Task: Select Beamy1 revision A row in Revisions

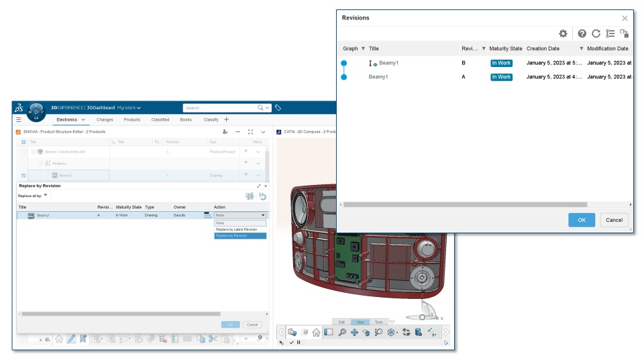Action: [x=486, y=76]
